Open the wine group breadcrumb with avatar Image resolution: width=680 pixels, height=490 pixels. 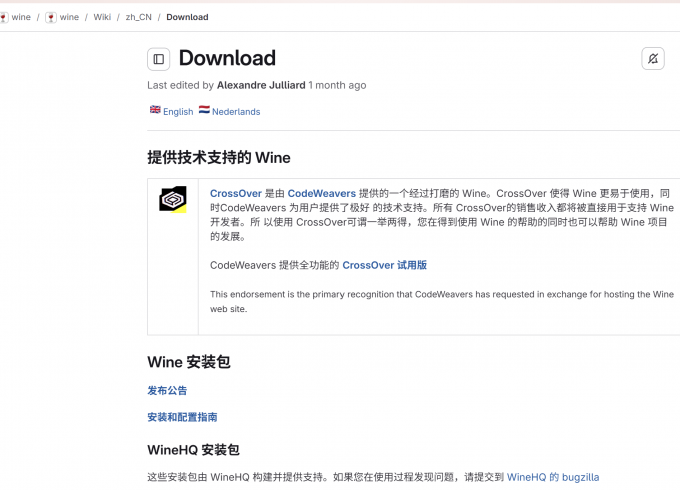16,17
